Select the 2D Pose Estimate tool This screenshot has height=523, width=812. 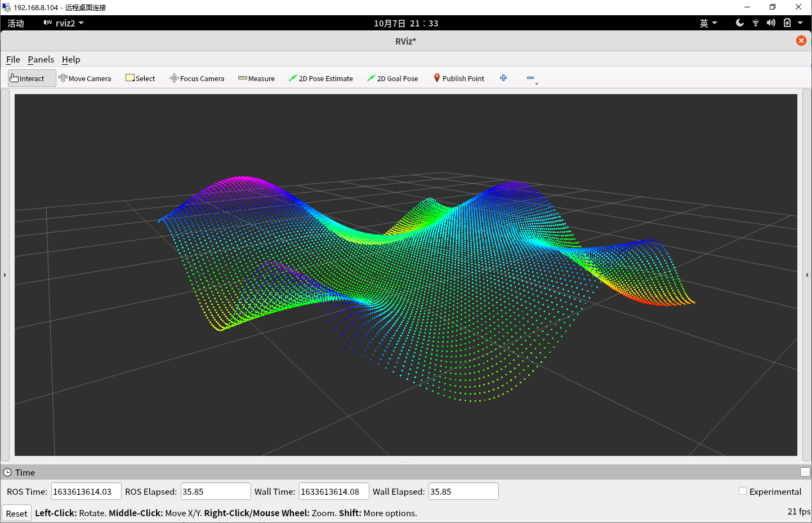pos(321,78)
